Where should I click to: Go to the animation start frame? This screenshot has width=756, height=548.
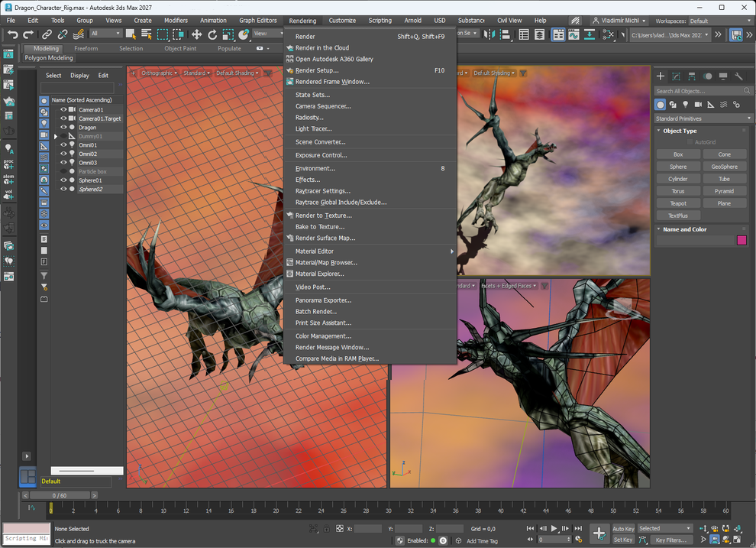tap(531, 529)
